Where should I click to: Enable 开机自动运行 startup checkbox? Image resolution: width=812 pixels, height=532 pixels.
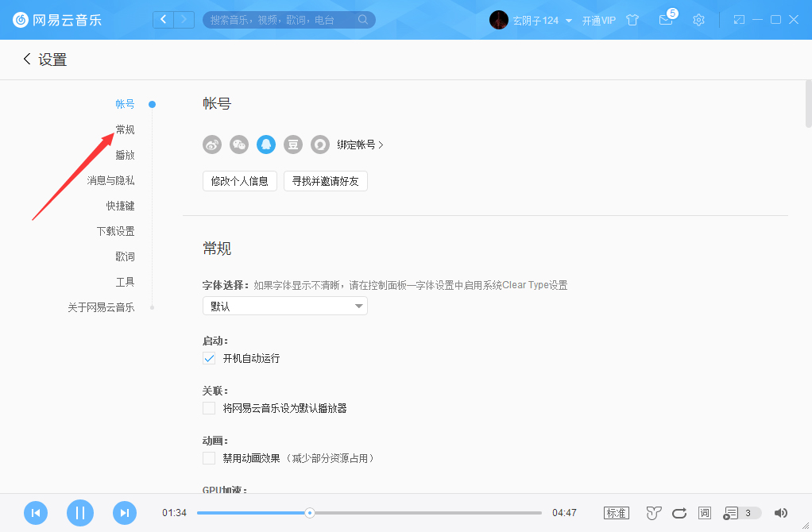tap(209, 358)
